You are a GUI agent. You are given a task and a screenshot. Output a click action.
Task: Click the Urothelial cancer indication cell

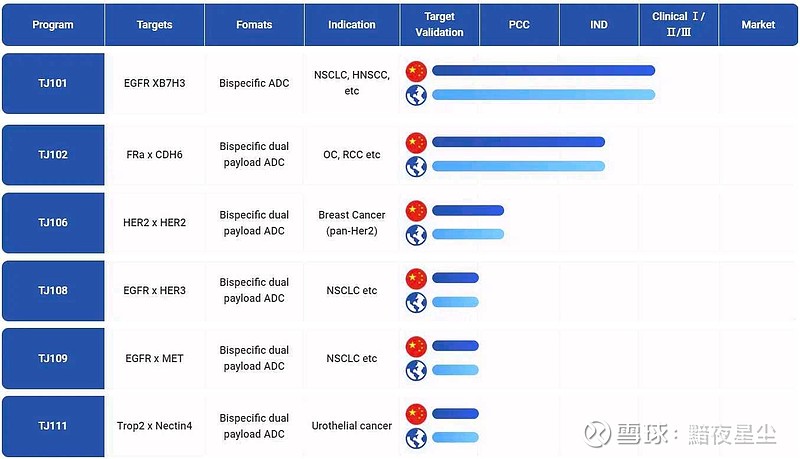pyautogui.click(x=352, y=426)
